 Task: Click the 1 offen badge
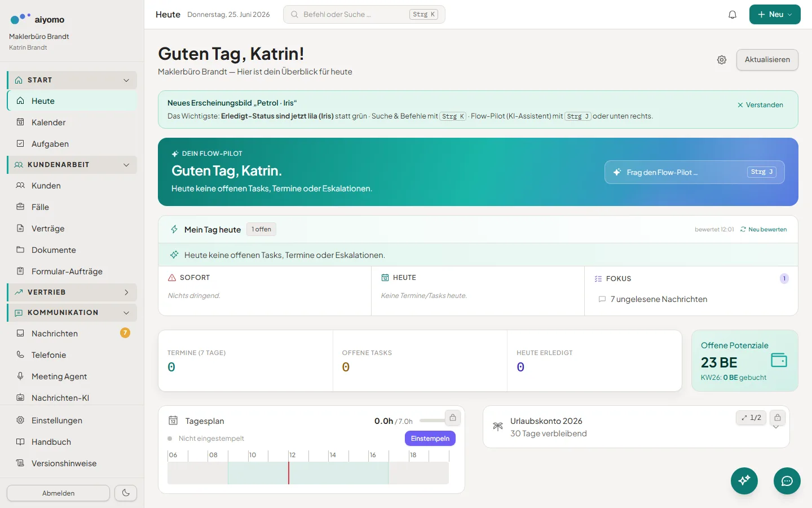pyautogui.click(x=261, y=229)
